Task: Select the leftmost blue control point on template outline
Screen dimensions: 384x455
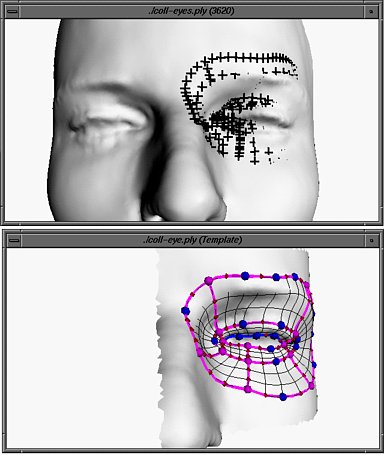Action: point(185,311)
